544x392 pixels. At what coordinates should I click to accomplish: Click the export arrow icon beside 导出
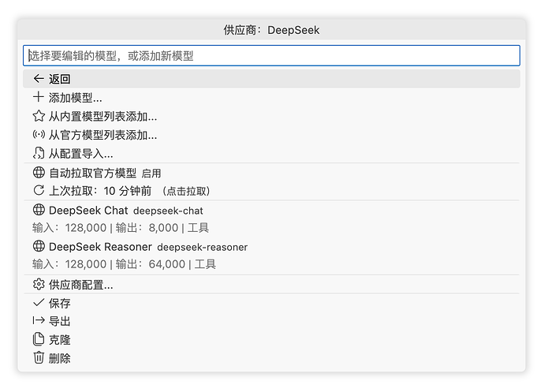coord(39,320)
